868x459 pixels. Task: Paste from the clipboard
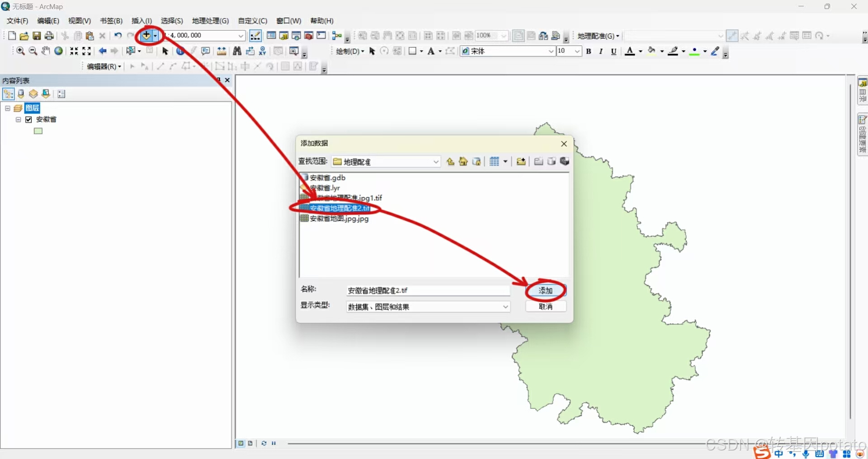[90, 36]
